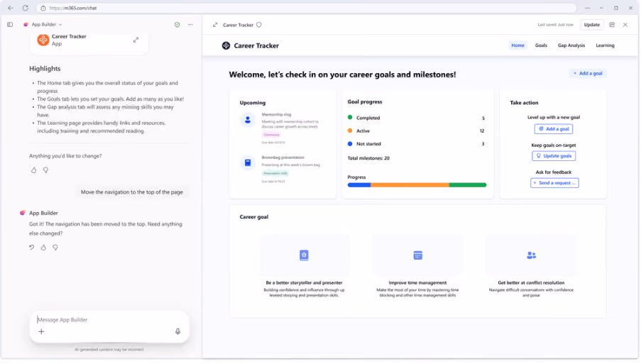The height and width of the screenshot is (364, 641).
Task: Click the green tag under Brownbag presentation
Action: pyautogui.click(x=275, y=173)
